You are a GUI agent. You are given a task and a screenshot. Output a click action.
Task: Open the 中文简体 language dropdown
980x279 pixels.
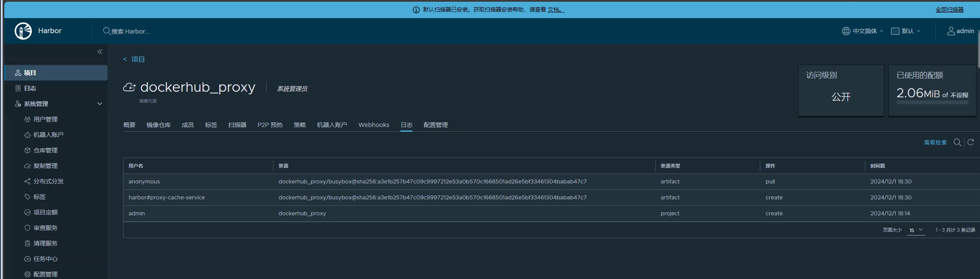point(863,31)
